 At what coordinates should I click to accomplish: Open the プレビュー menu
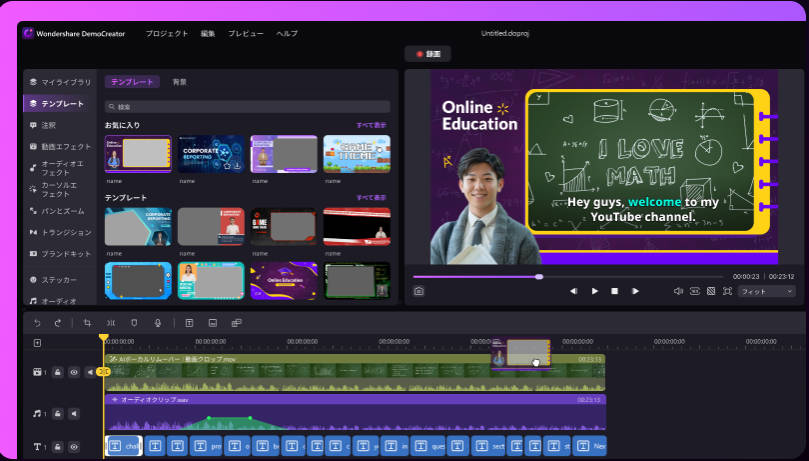point(246,34)
